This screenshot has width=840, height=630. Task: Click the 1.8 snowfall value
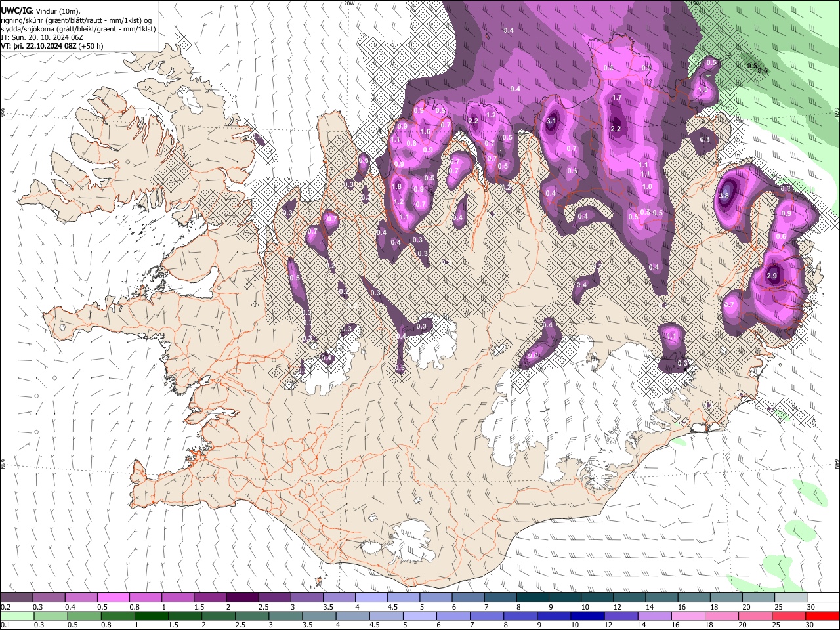(396, 186)
